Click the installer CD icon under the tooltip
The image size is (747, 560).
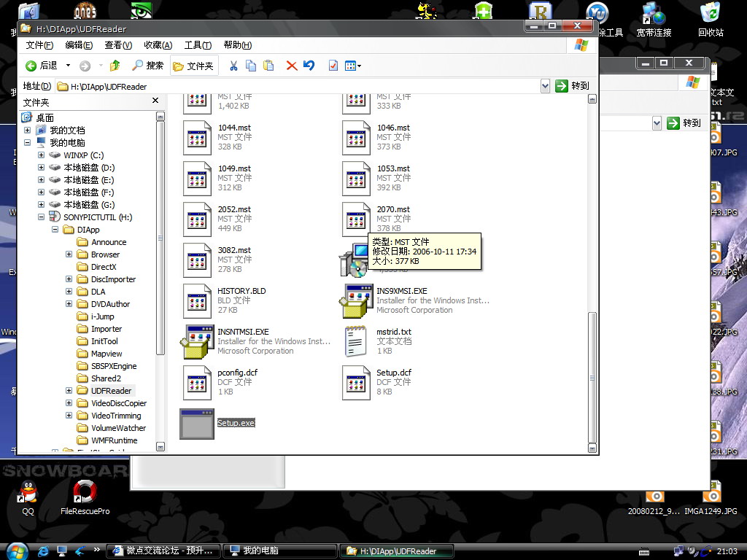click(352, 261)
